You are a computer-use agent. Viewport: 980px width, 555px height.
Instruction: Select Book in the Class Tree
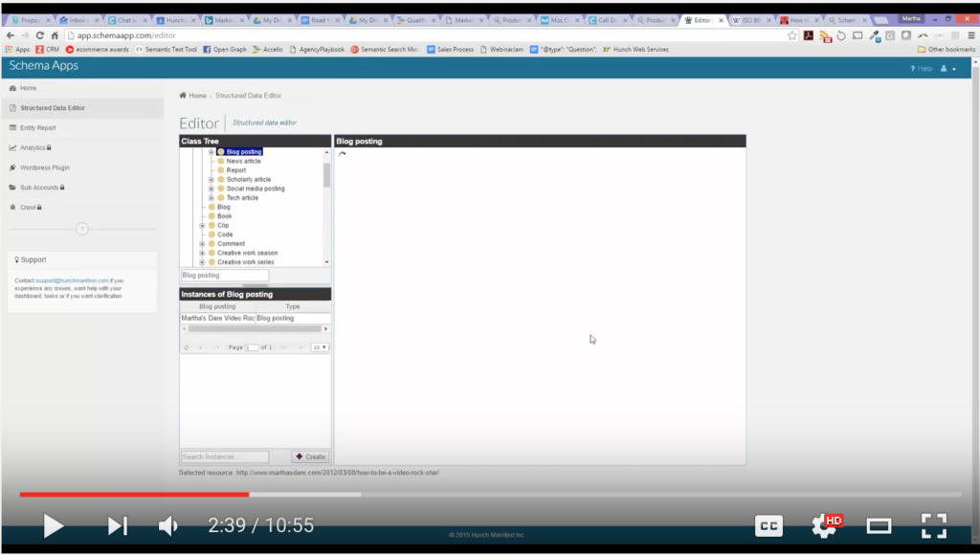pyautogui.click(x=224, y=216)
